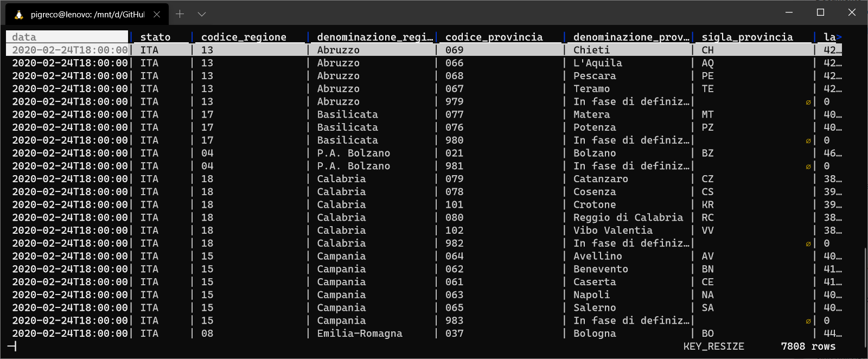
Task: Close the pigreco@lenovo terminal tab
Action: pos(157,15)
